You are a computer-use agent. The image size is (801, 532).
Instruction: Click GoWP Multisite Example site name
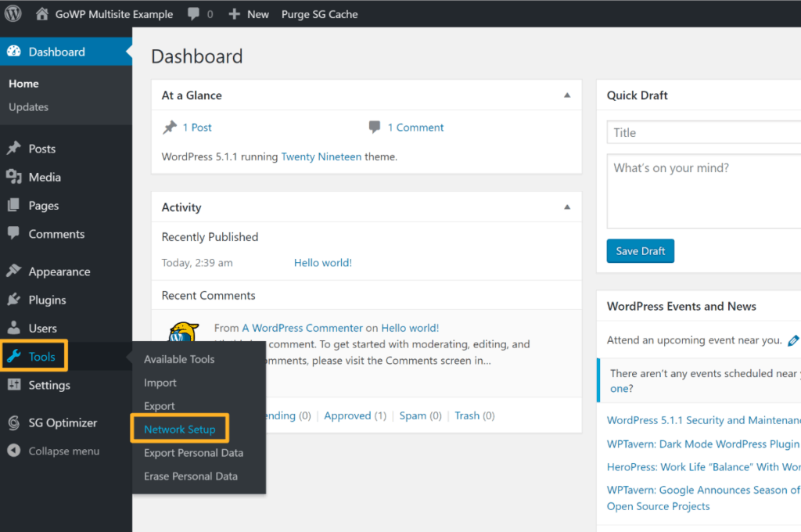tap(114, 14)
